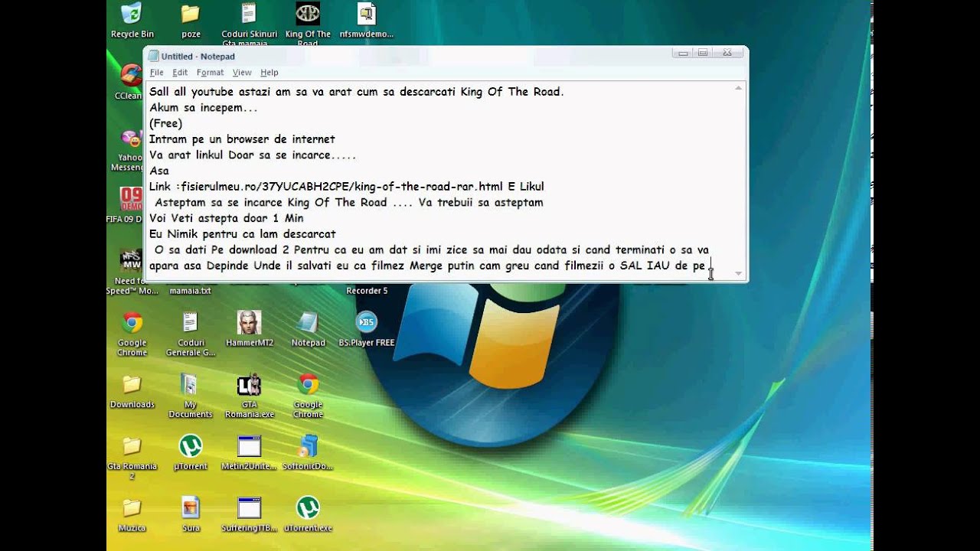This screenshot has width=980, height=551.
Task: Open the Edit menu in Notepad
Action: [x=180, y=73]
